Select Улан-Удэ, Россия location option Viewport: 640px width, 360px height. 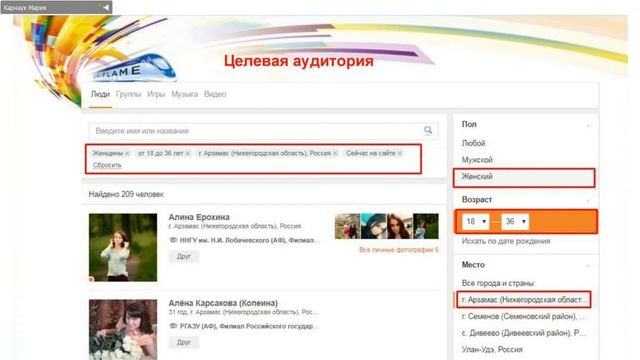click(x=492, y=349)
